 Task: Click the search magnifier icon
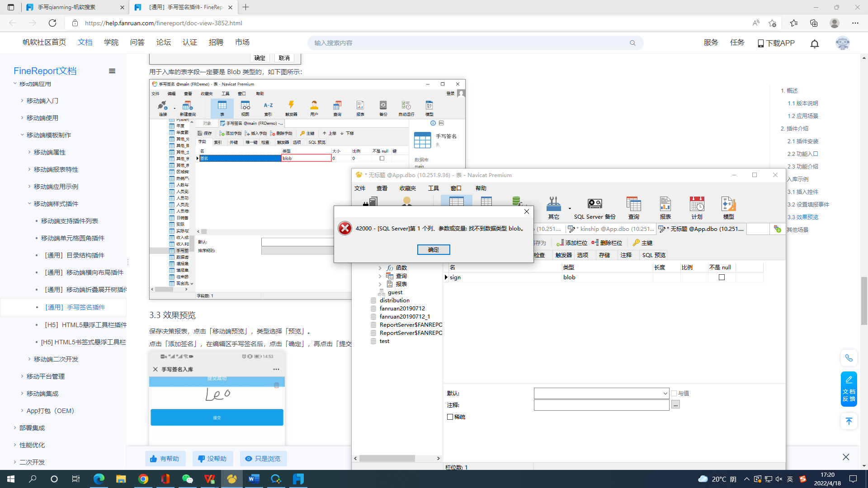[632, 43]
